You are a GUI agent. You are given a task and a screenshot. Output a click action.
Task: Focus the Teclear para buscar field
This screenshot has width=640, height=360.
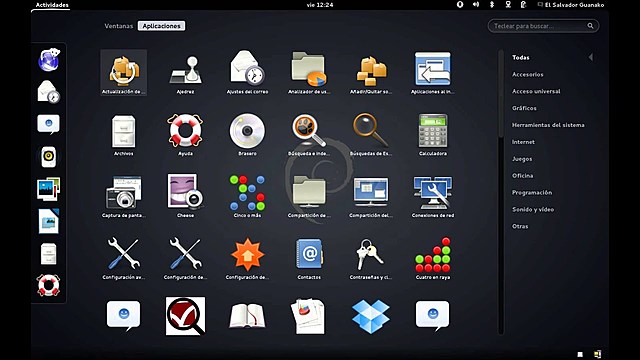click(543, 26)
